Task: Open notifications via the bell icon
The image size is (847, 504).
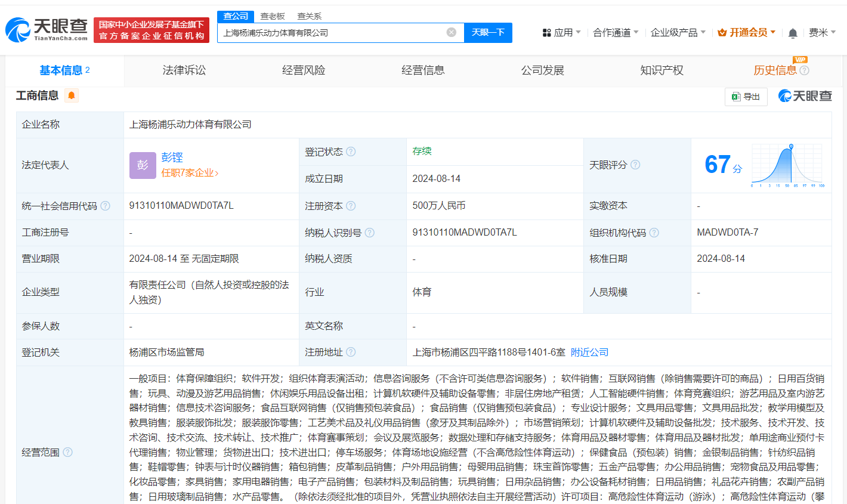Action: coord(792,32)
